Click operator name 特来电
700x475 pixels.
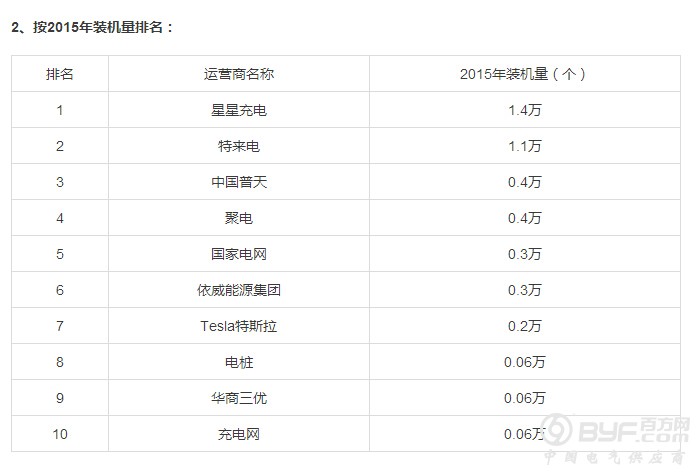pos(239,146)
